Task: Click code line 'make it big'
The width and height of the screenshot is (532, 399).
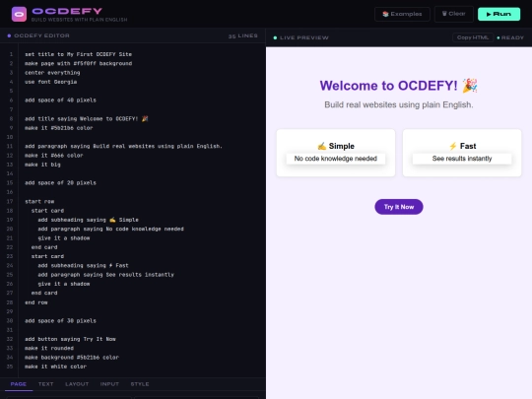Action: click(42, 165)
